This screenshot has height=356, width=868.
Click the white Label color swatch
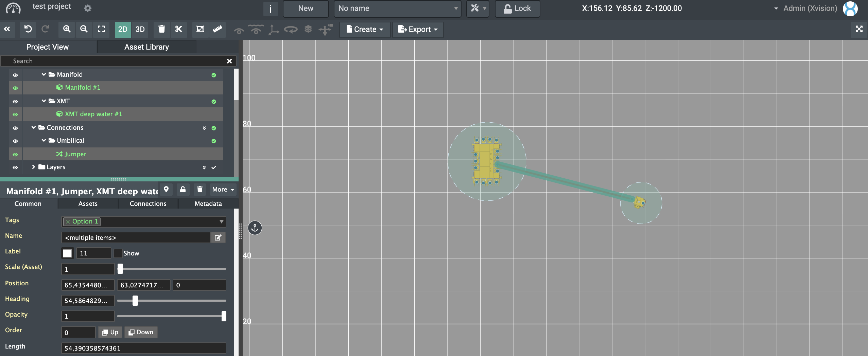click(68, 253)
